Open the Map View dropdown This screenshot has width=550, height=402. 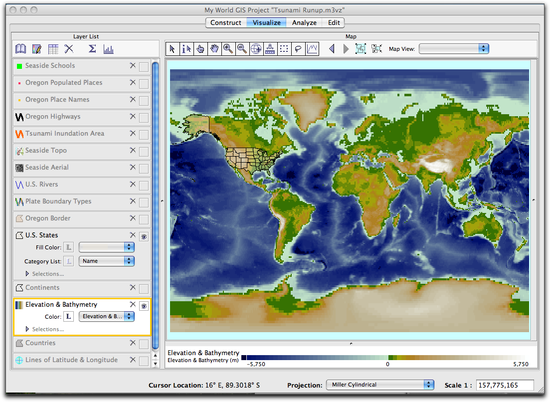pos(454,49)
